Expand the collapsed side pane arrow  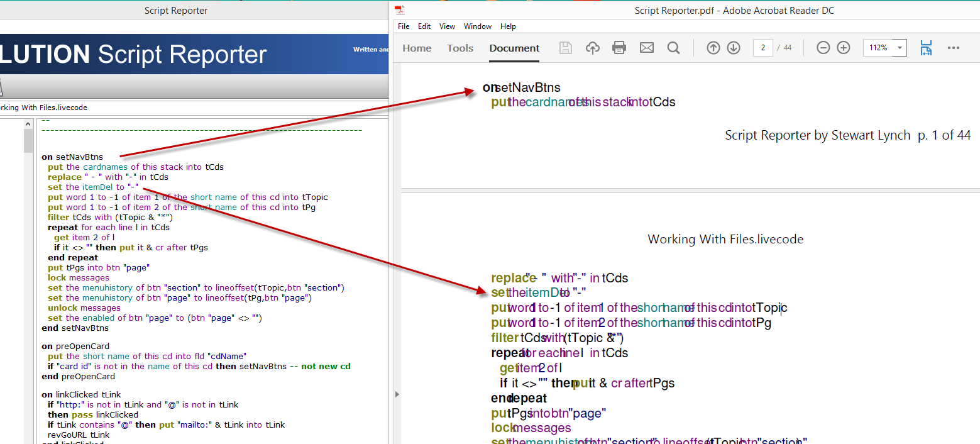pyautogui.click(x=396, y=394)
